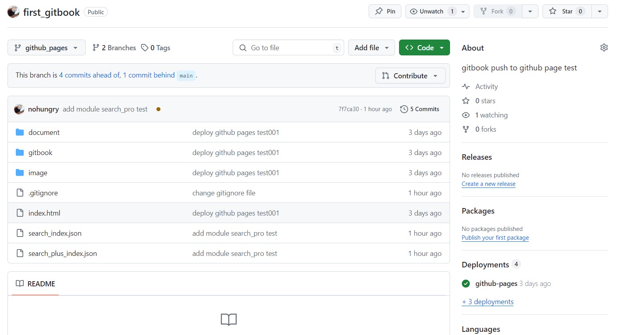
Task: Open the image folder name
Action: point(38,172)
